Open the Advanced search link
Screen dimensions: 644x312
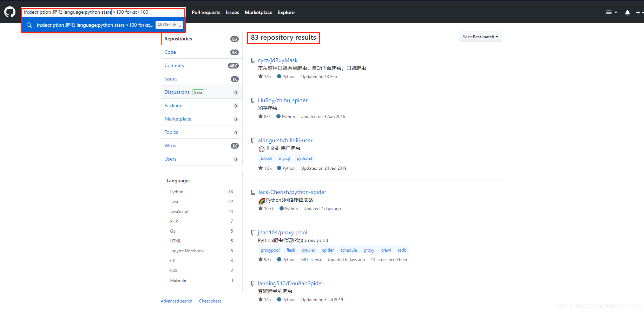point(176,301)
